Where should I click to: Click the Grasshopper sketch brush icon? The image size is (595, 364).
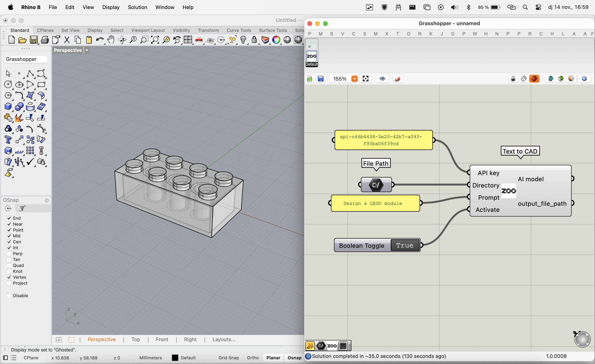397,79
